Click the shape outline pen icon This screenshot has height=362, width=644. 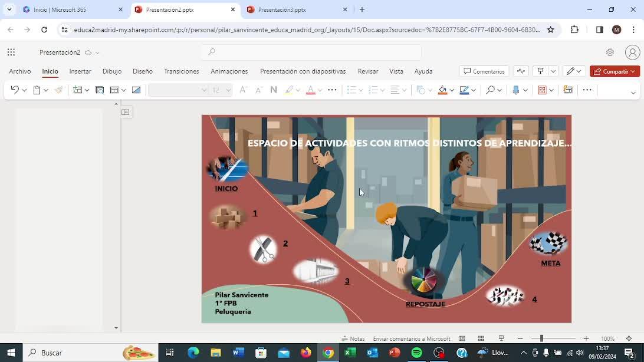[464, 90]
